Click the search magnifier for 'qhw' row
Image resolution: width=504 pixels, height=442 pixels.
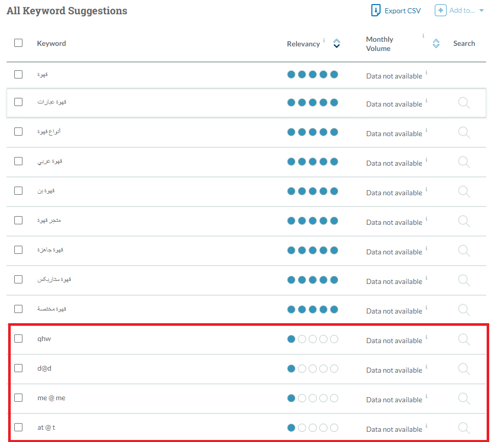pyautogui.click(x=464, y=340)
